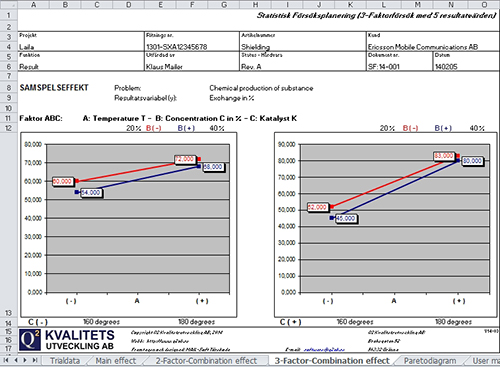
Task: Select row 1 header
Action: tap(9, 15)
